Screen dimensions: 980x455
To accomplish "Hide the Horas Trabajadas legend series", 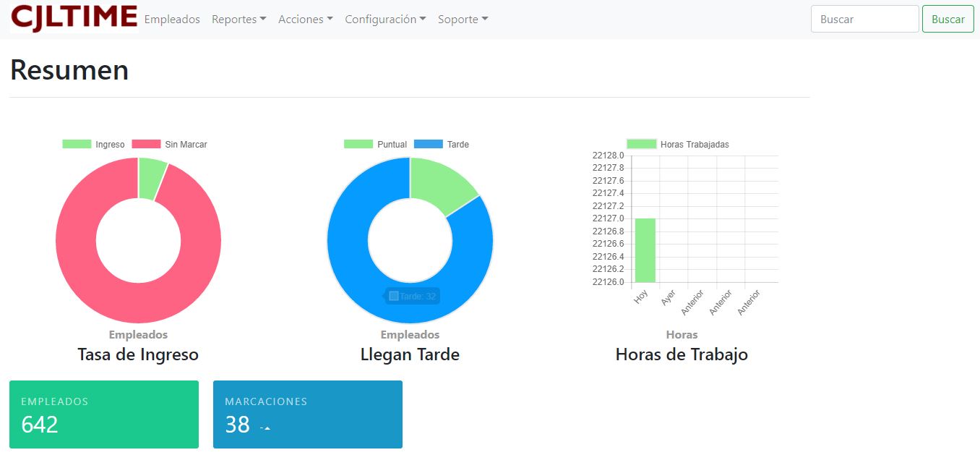I will tap(678, 145).
